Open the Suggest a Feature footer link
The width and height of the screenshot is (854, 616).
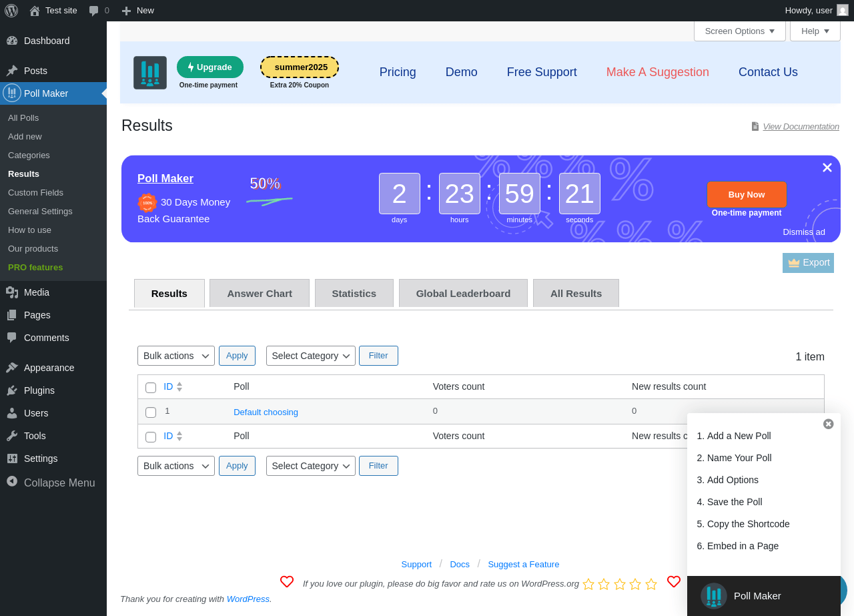click(x=524, y=565)
